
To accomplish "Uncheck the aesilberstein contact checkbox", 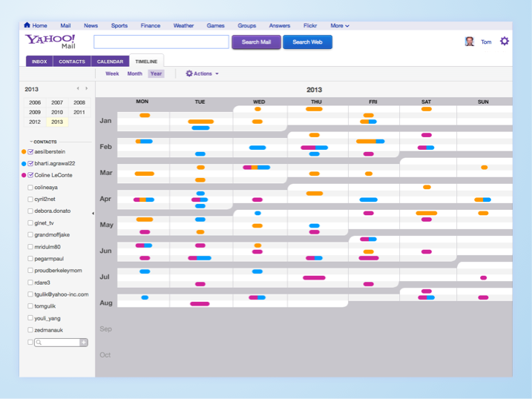I will coord(30,151).
